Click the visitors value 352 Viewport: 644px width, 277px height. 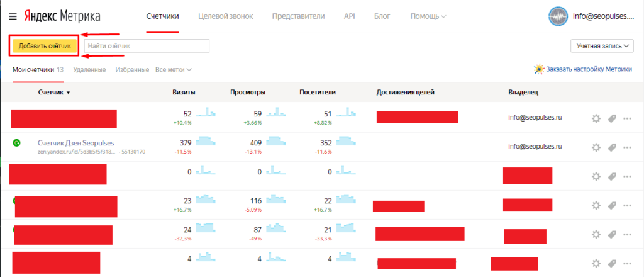point(326,143)
